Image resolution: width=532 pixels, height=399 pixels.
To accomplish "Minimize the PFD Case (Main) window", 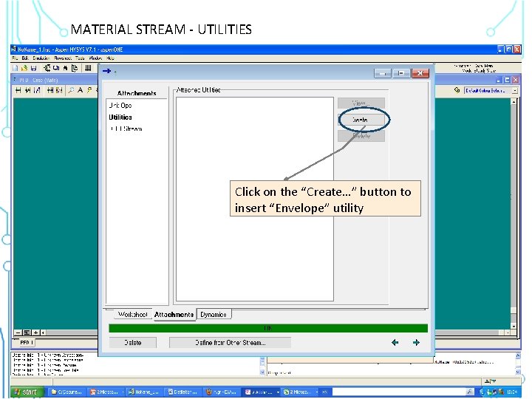I will (x=499, y=80).
